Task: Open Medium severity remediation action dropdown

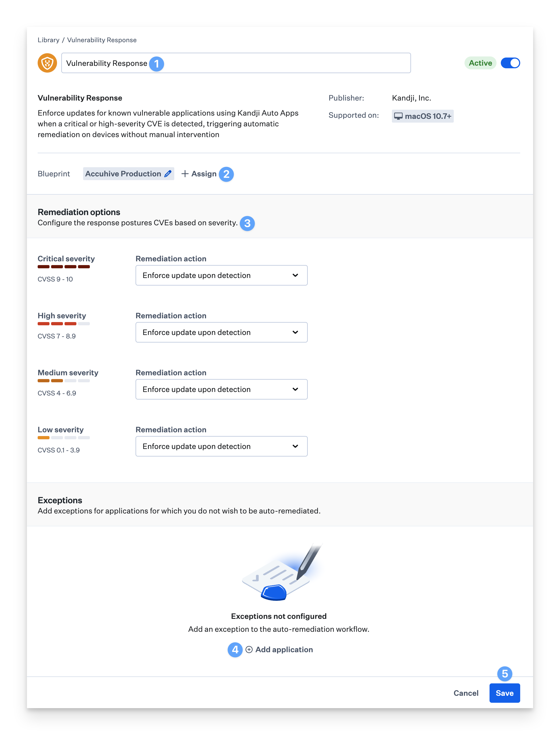Action: coord(221,389)
